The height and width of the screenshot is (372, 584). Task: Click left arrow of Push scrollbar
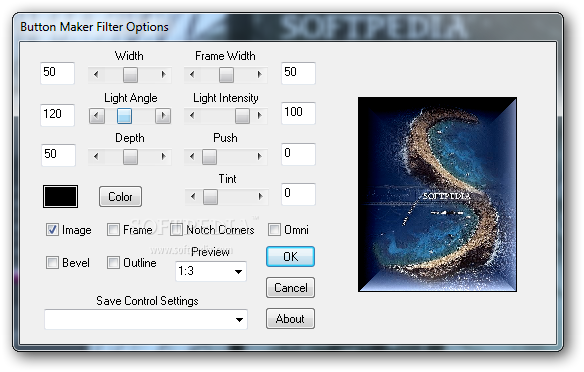coord(192,156)
